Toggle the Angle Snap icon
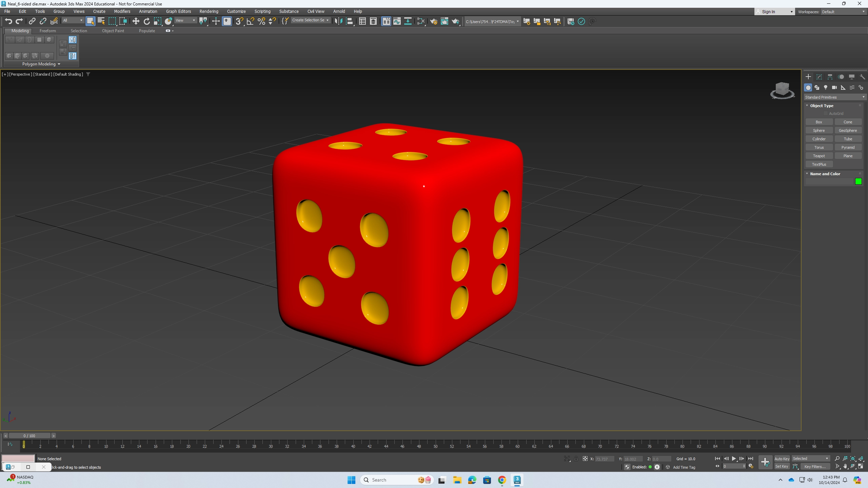 [x=250, y=21]
